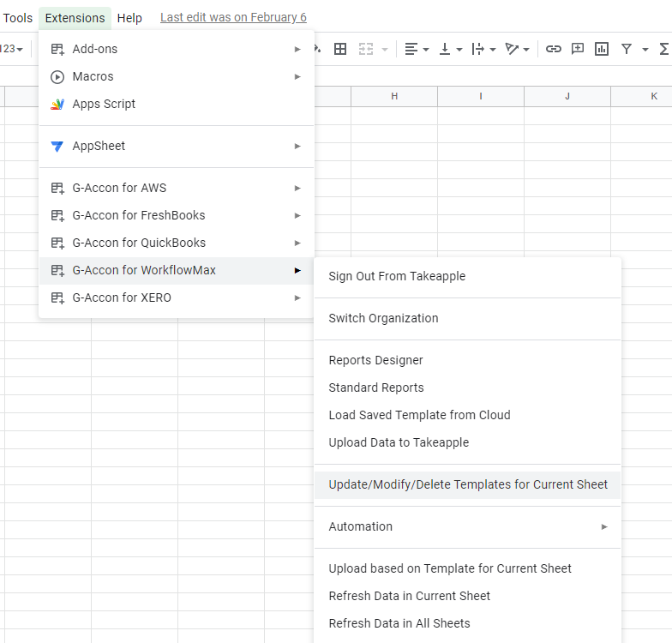This screenshot has width=672, height=643.
Task: Click the Insert comment icon
Action: pyautogui.click(x=578, y=49)
